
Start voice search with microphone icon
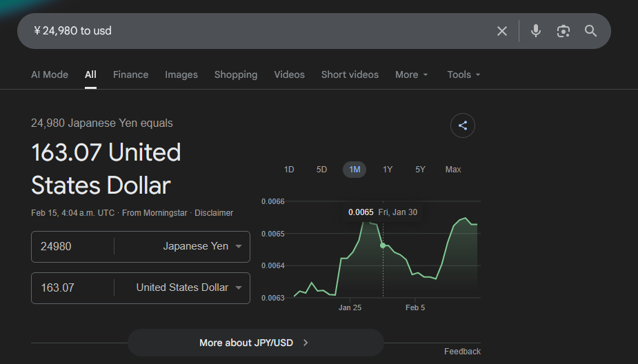[536, 31]
